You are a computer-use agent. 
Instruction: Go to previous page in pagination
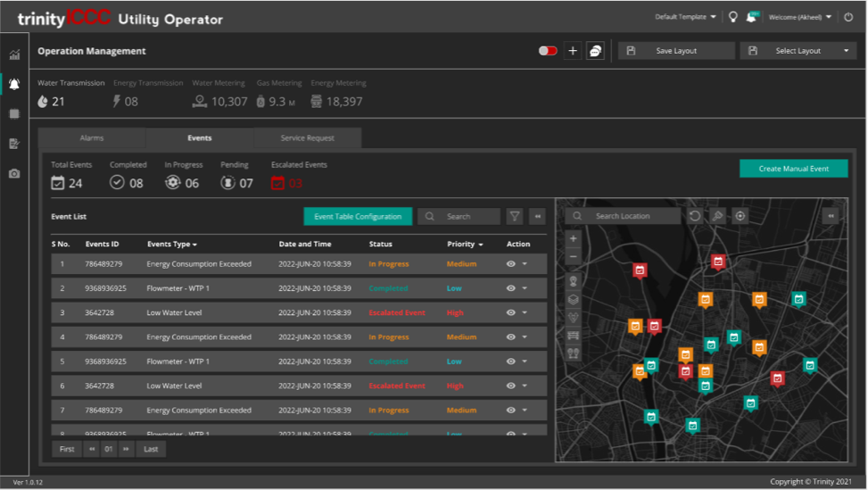[x=92, y=449]
